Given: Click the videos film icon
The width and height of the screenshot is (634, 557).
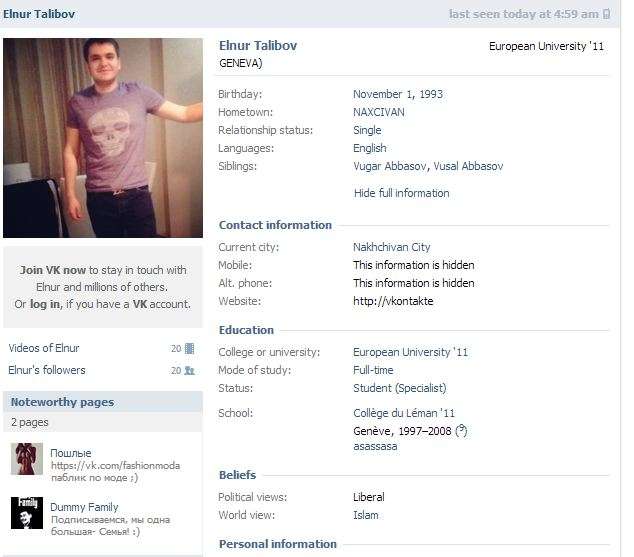Looking at the screenshot, I should click(x=190, y=349).
